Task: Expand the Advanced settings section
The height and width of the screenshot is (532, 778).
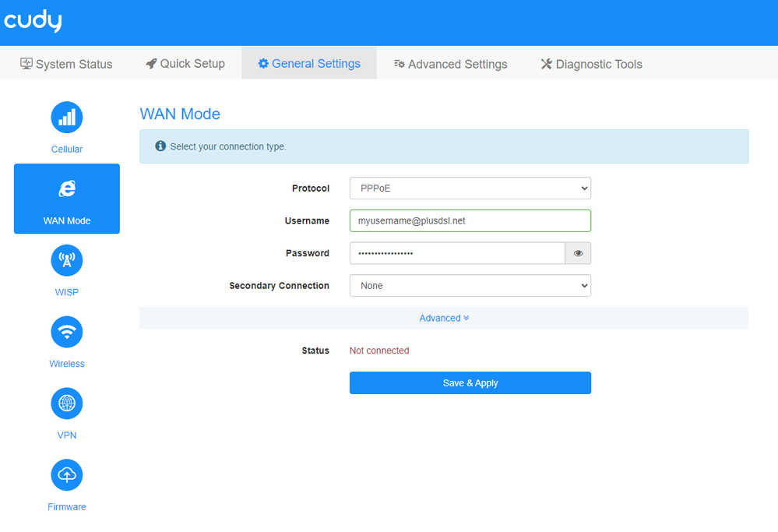Action: pos(444,318)
